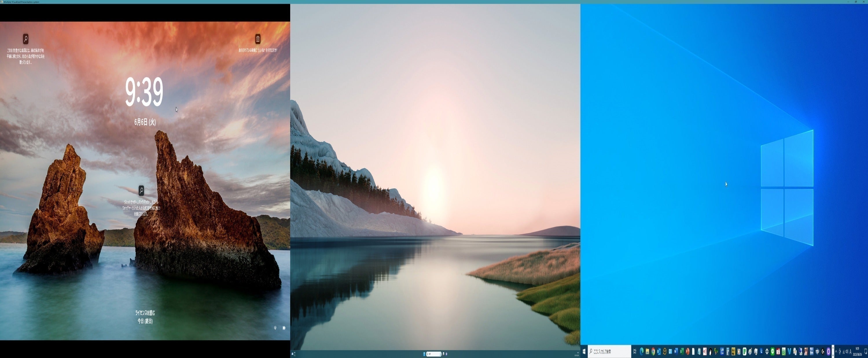Click the ライセンスを読む text on lock screen
The width and height of the screenshot is (868, 358).
[x=145, y=313]
